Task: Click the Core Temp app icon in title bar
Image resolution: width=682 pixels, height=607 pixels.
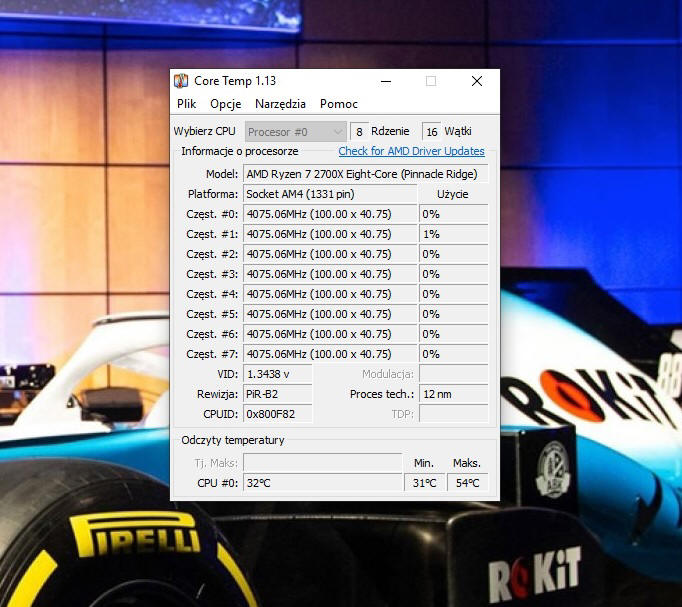Action: coord(181,81)
